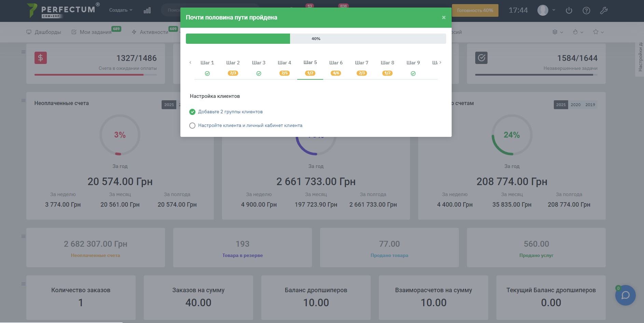Screen dimensions: 644x323
Task: Open 'Мои задания' link
Action: [95, 32]
